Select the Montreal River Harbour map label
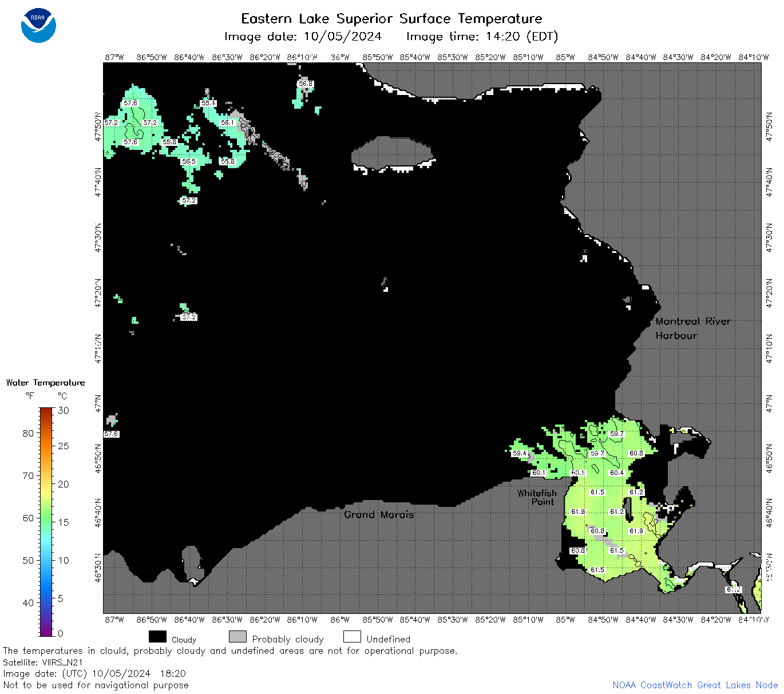 click(693, 328)
